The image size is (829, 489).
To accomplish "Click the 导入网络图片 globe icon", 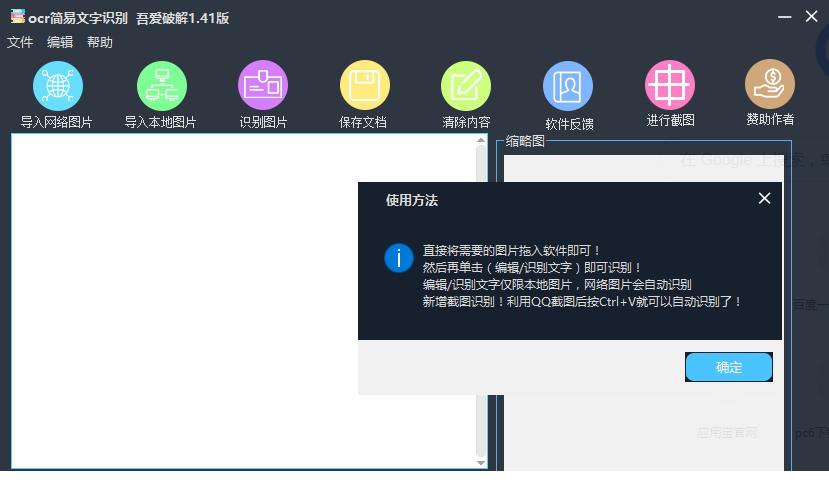I will pyautogui.click(x=58, y=86).
